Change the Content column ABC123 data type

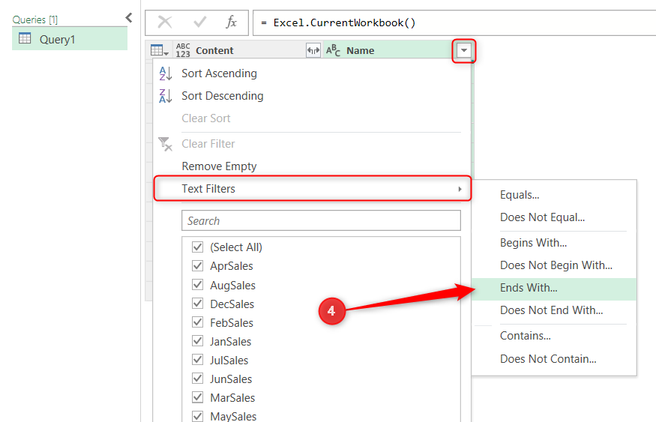(x=183, y=50)
